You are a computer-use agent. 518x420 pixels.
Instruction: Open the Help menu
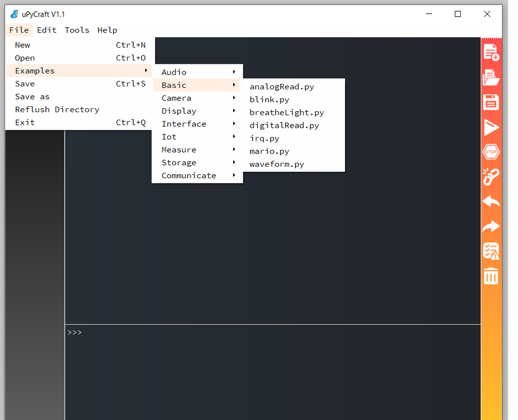[107, 30]
